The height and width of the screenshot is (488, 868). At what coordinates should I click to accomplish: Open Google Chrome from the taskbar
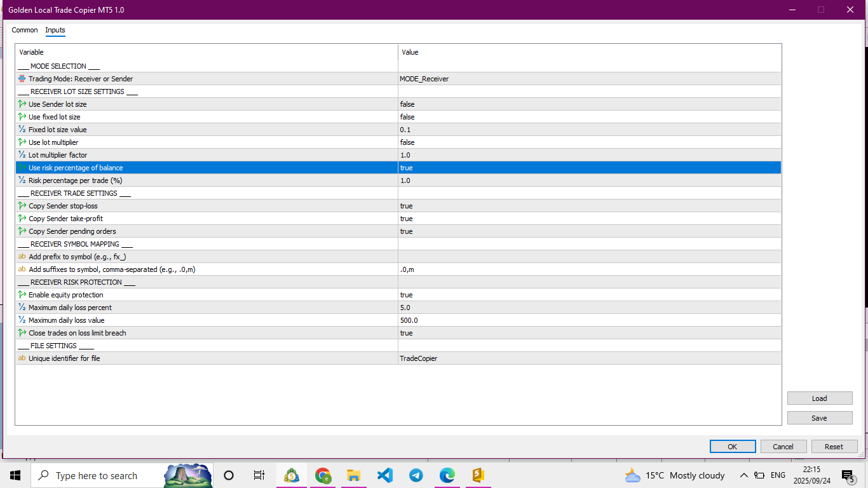tap(323, 475)
